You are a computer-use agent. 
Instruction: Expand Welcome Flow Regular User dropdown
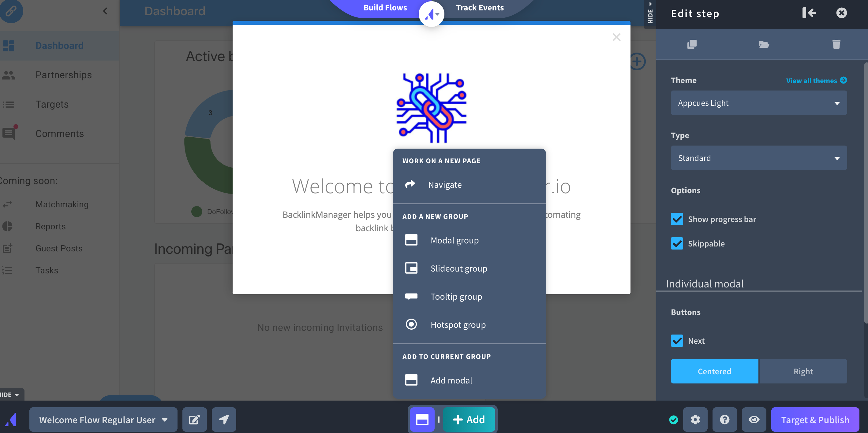(166, 419)
